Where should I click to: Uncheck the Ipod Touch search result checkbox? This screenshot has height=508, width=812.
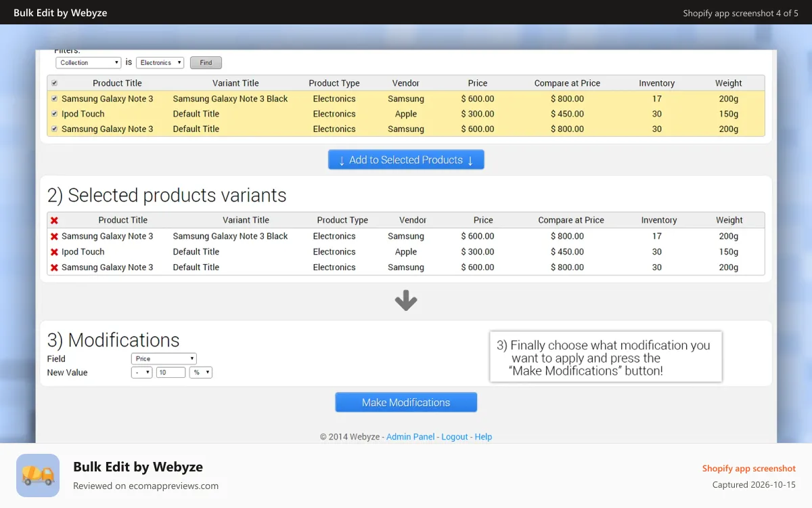pyautogui.click(x=54, y=114)
